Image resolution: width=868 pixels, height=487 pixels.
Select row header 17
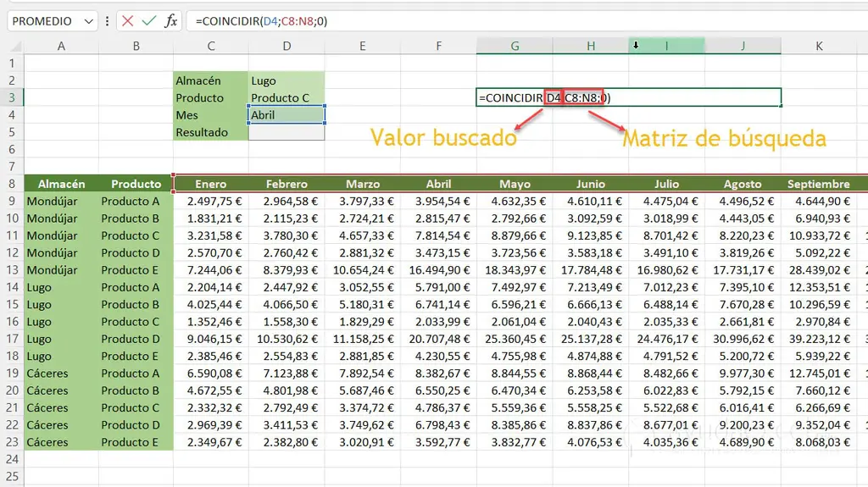click(12, 339)
